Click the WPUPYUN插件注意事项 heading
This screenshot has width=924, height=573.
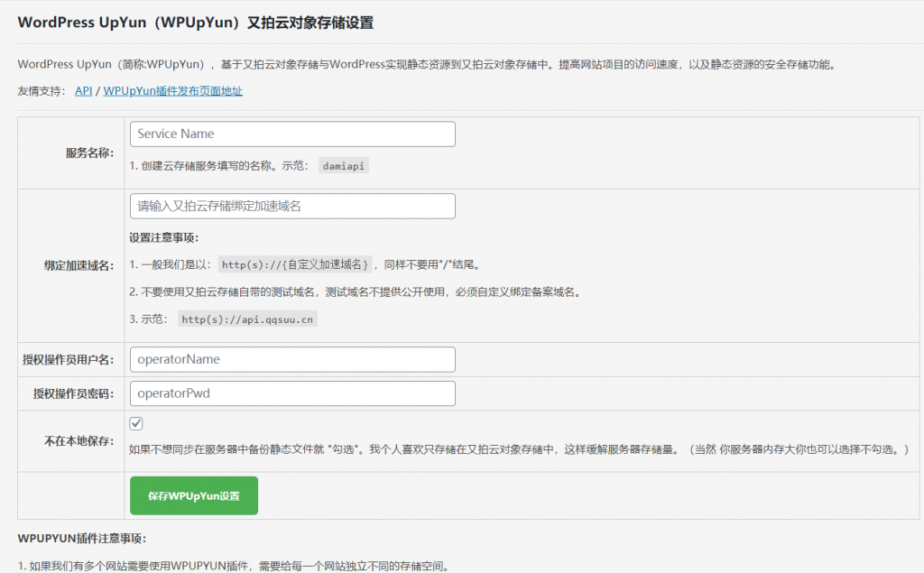[x=81, y=539]
